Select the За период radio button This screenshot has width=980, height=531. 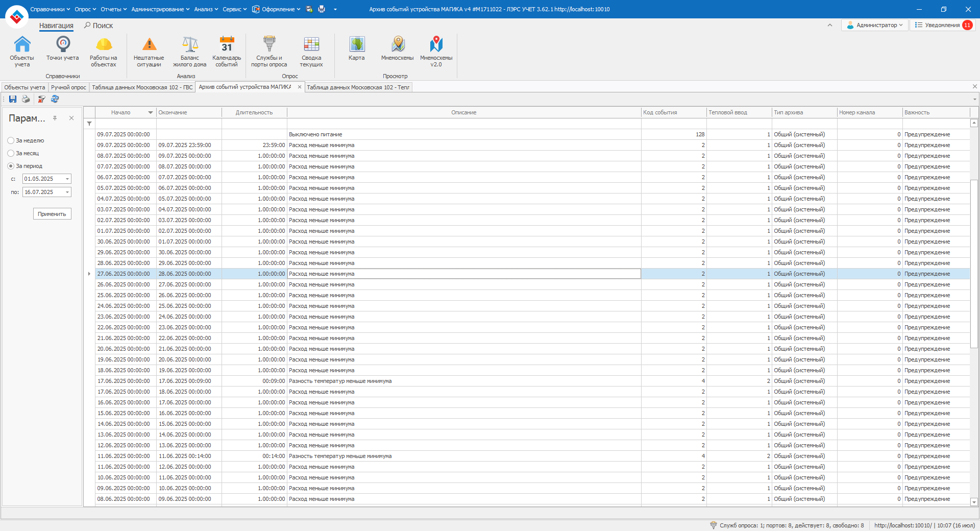coord(11,166)
